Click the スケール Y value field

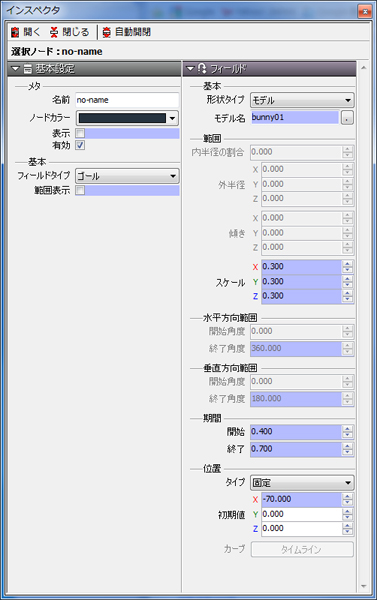(x=301, y=282)
